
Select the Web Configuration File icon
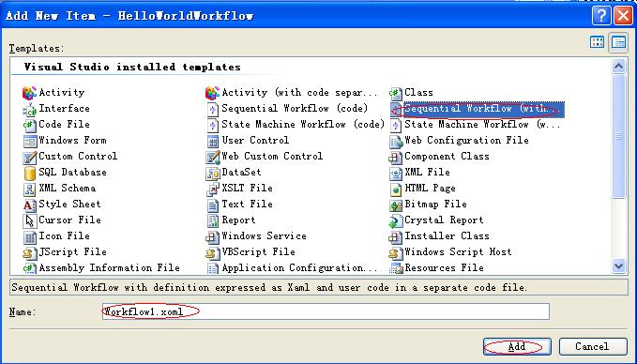click(395, 141)
